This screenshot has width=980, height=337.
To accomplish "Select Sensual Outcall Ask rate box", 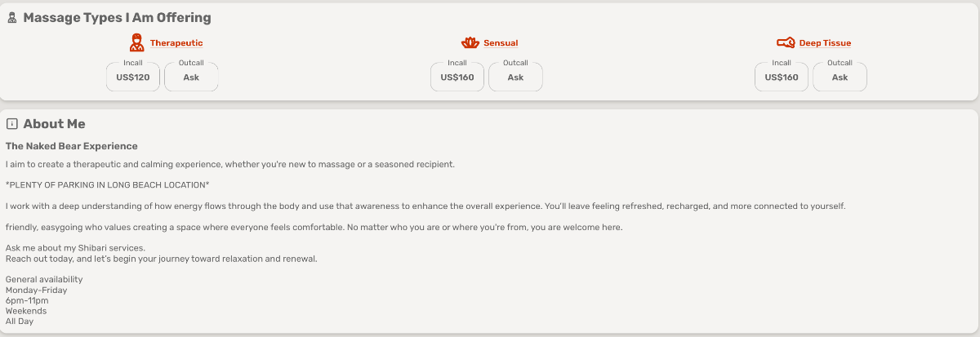I will [515, 77].
